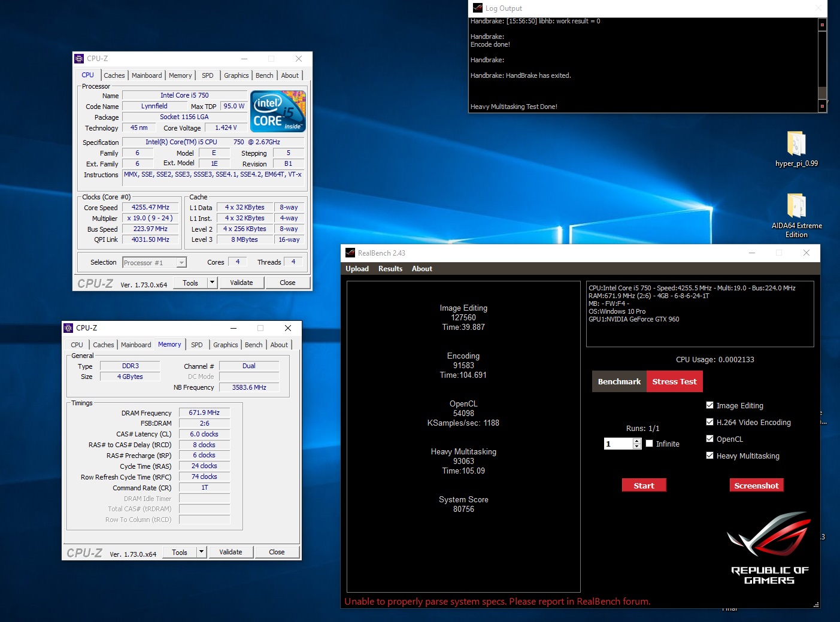
Task: Click Core Speed value 4255.47 MHz
Action: click(151, 207)
